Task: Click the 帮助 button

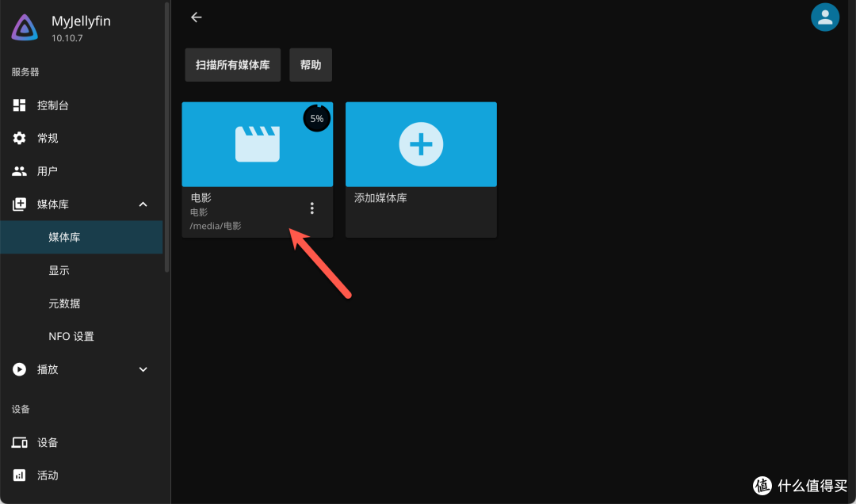Action: tap(311, 65)
